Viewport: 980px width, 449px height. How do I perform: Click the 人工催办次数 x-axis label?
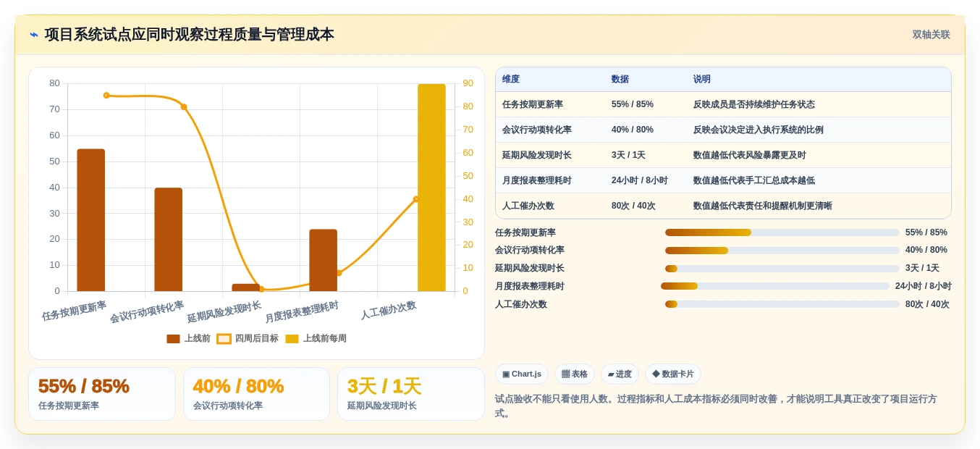click(389, 310)
